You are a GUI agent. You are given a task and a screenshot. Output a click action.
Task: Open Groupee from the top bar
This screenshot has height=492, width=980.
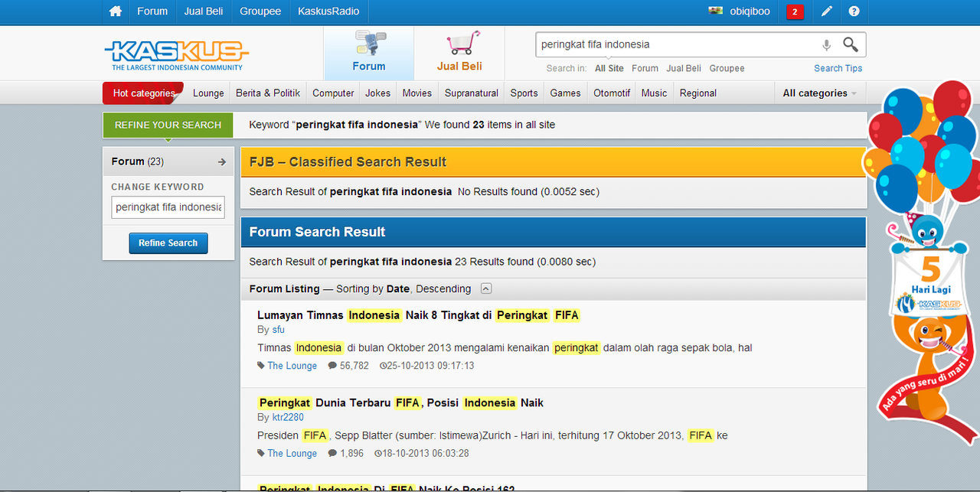pyautogui.click(x=260, y=11)
